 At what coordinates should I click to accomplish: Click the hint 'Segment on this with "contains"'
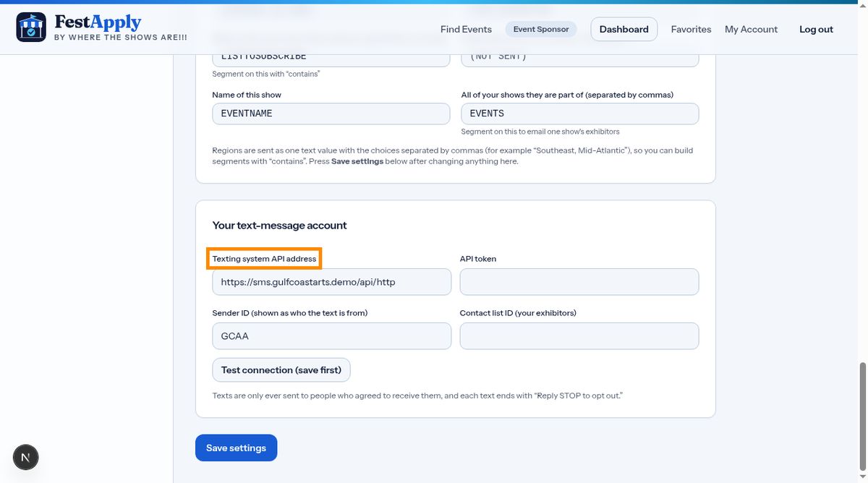[266, 74]
